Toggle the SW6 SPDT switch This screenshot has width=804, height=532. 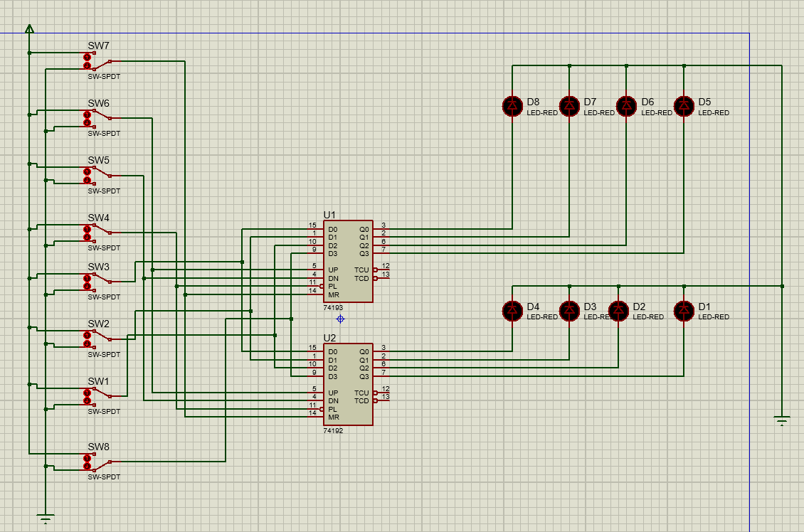click(97, 118)
